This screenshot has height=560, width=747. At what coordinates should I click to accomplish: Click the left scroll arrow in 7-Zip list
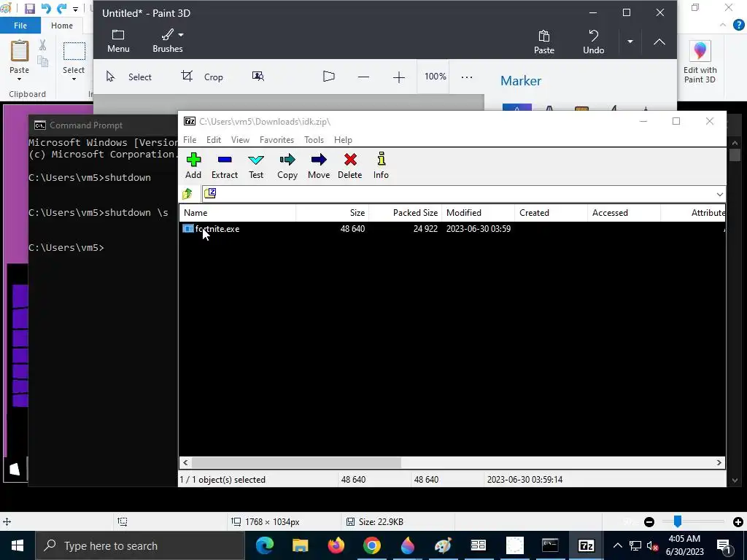(185, 462)
